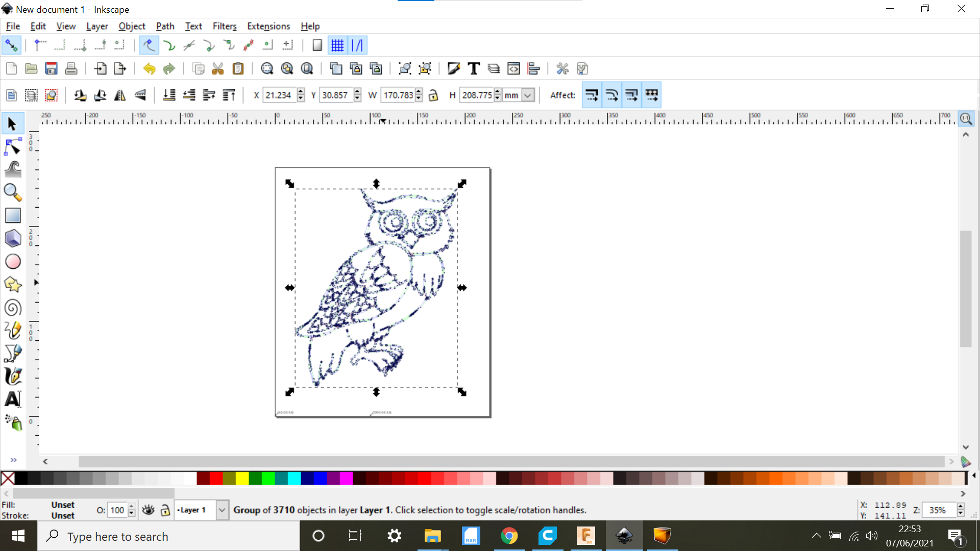
Task: Click the owl artwork on canvas
Action: (376, 287)
